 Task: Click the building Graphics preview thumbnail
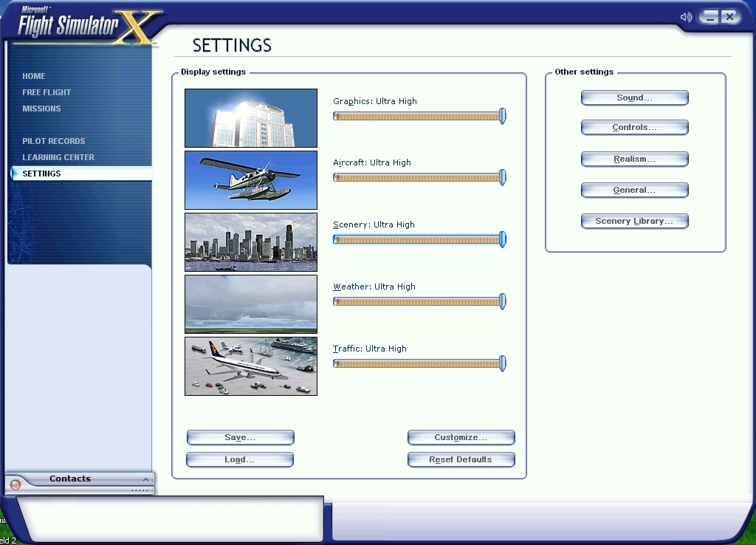(x=251, y=118)
